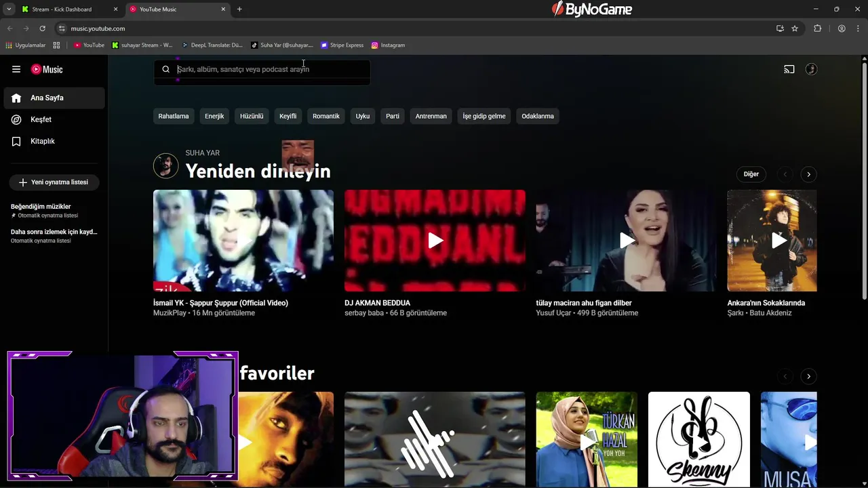Select the Enerjik mood chip
868x488 pixels.
pos(214,116)
